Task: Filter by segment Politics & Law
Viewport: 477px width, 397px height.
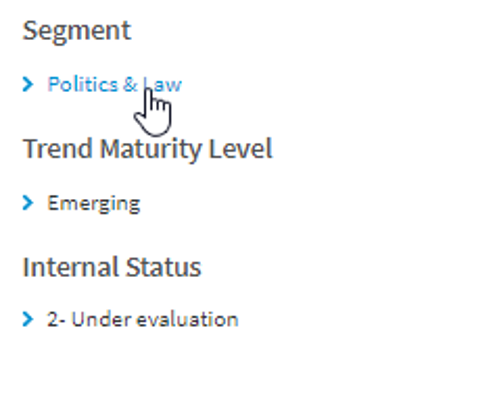Action: 115,84
